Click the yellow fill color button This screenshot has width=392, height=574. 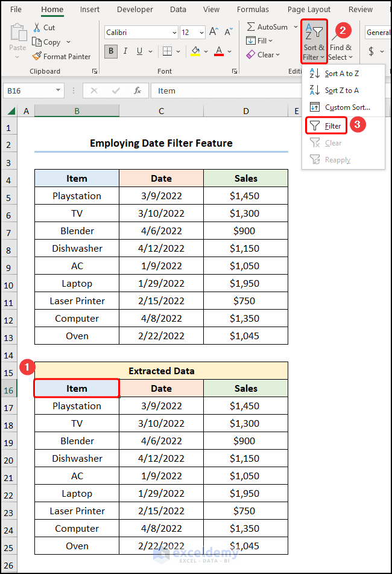click(x=195, y=51)
